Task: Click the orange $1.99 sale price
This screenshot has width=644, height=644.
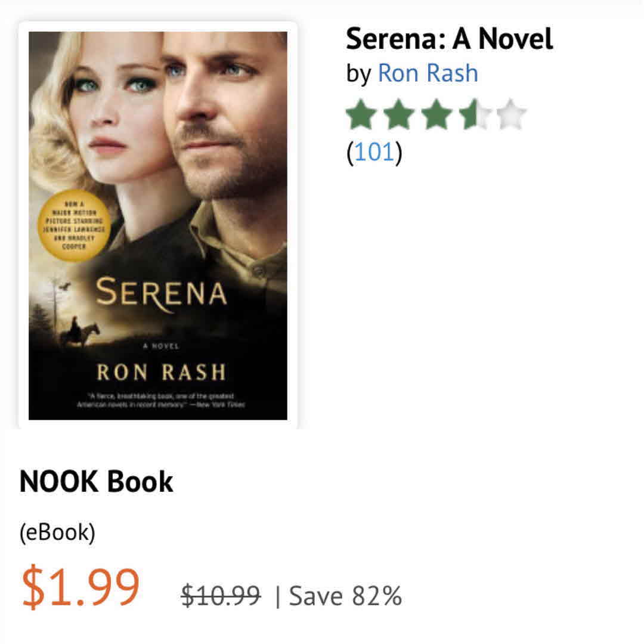Action: 80,588
